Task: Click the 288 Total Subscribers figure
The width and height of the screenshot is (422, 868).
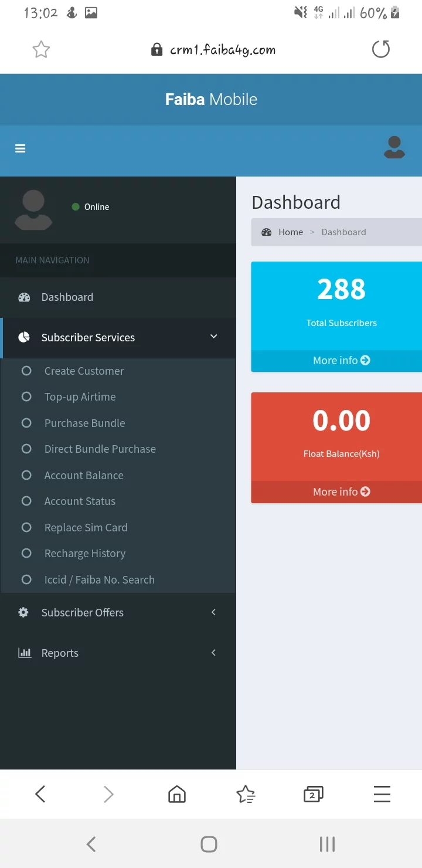Action: tap(342, 289)
